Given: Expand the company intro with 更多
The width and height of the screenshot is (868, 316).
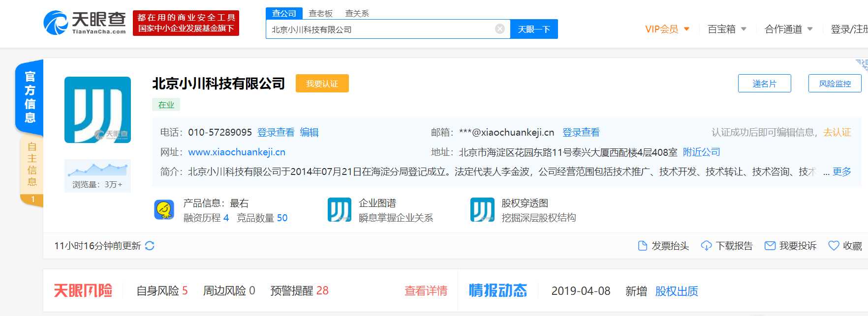Looking at the screenshot, I should 842,172.
